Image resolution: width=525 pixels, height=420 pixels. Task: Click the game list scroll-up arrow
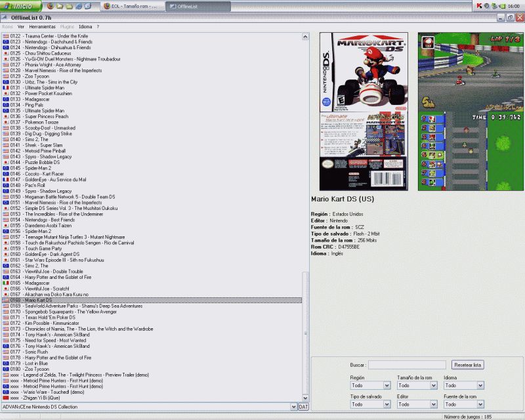(x=305, y=37)
